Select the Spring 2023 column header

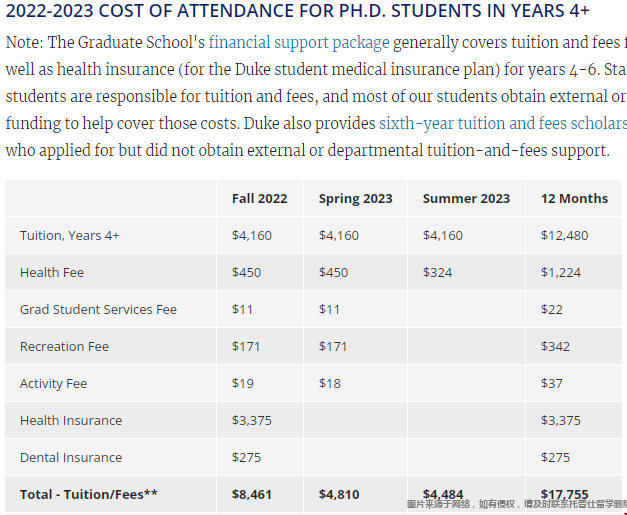[x=355, y=198]
